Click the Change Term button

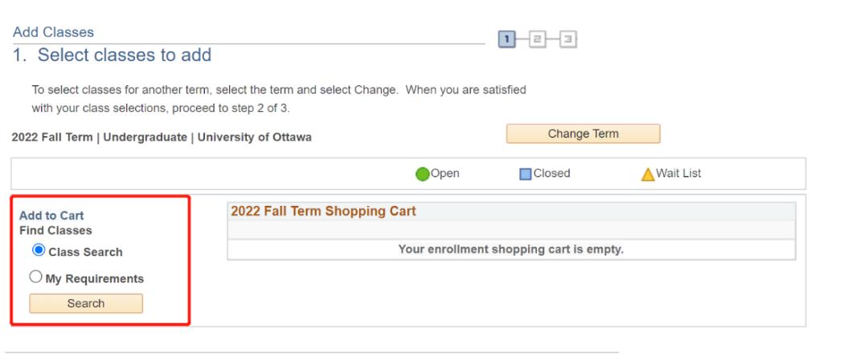pos(583,134)
